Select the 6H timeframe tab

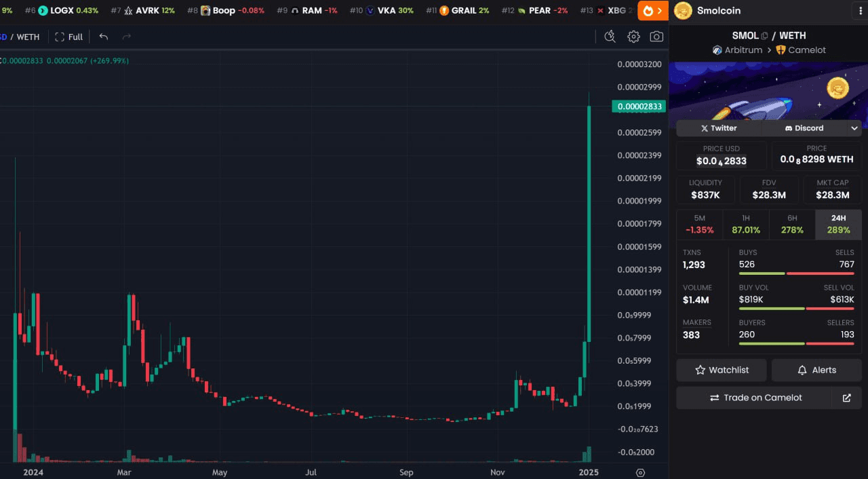coord(792,225)
